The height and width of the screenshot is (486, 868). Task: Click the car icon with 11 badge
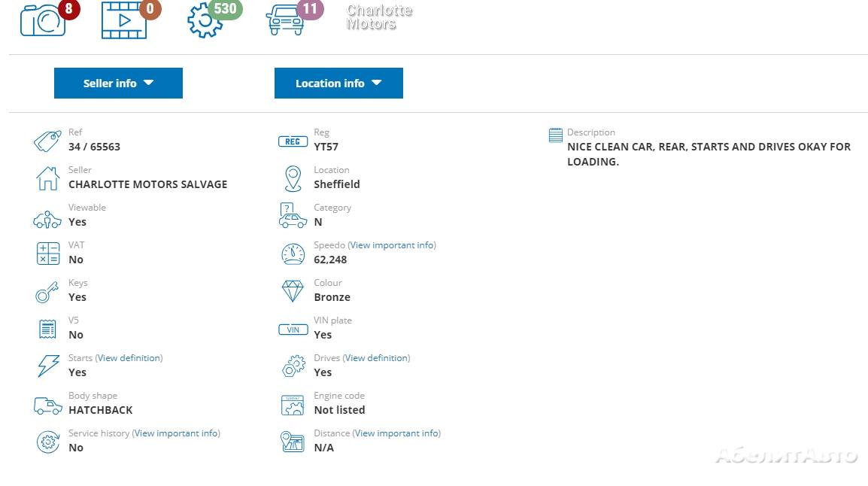point(286,20)
